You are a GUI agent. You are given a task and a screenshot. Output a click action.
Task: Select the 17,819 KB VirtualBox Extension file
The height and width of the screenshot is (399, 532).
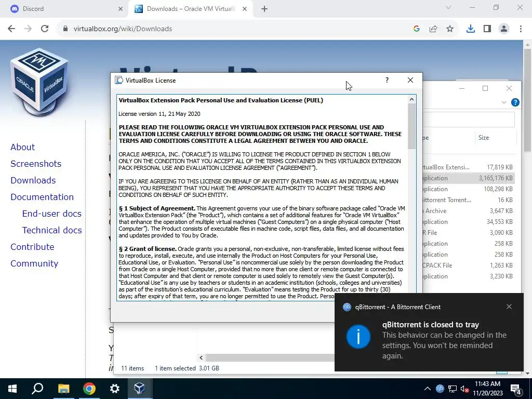coord(469,167)
